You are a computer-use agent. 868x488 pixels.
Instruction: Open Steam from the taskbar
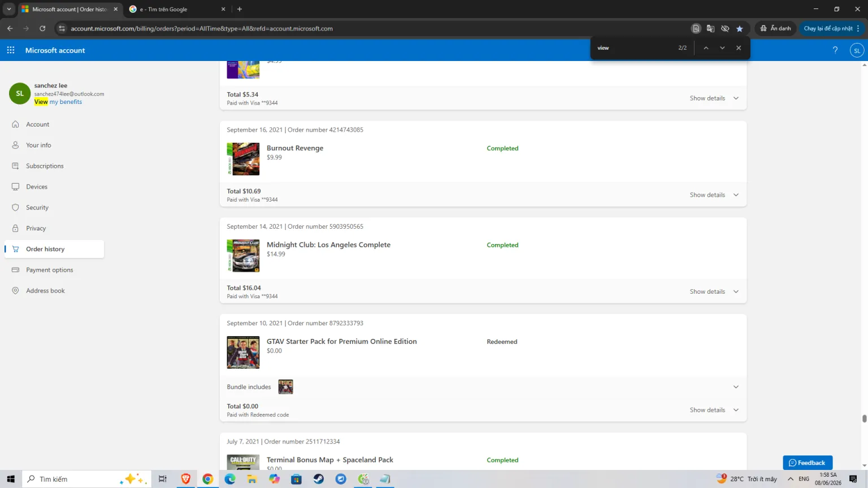tap(319, 479)
